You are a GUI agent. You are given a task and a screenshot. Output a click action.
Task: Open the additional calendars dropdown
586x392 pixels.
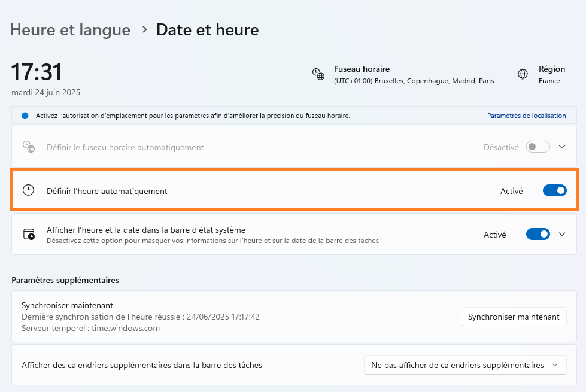pyautogui.click(x=465, y=365)
